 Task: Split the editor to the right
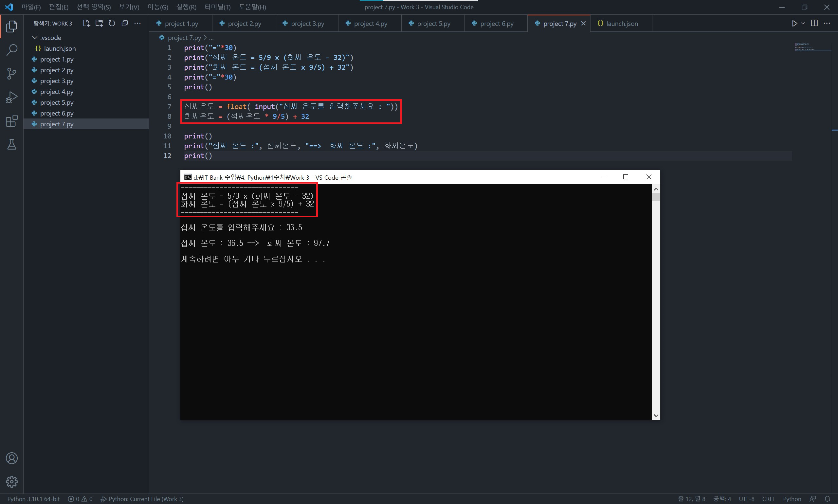point(814,24)
